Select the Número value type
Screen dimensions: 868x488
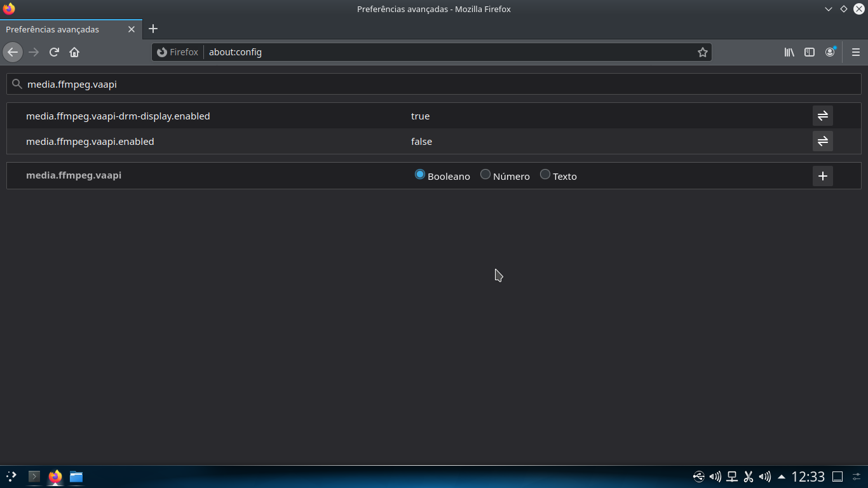pos(485,174)
